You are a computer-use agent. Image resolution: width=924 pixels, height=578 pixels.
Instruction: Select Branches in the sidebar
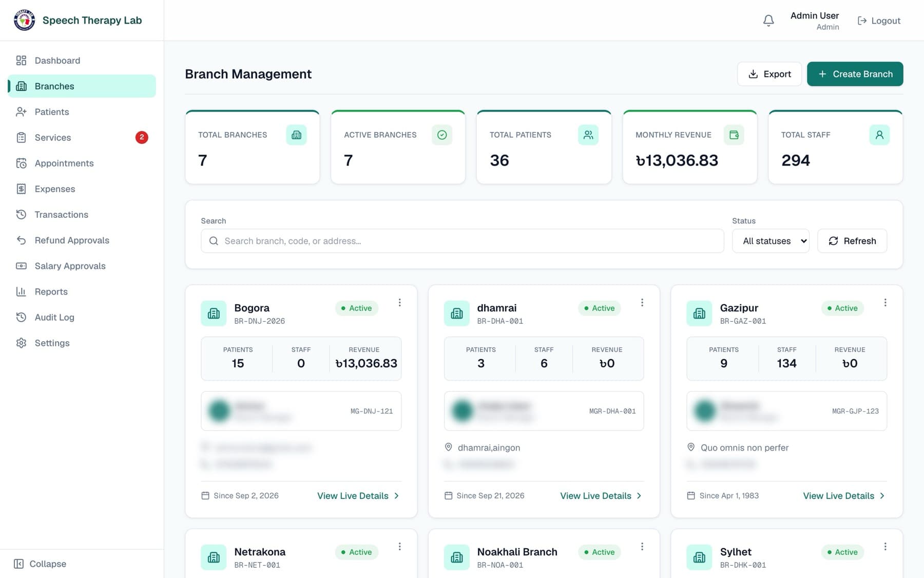click(82, 86)
